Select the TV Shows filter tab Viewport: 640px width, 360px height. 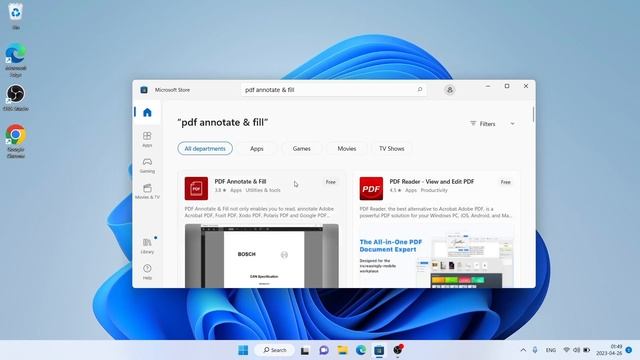click(391, 149)
